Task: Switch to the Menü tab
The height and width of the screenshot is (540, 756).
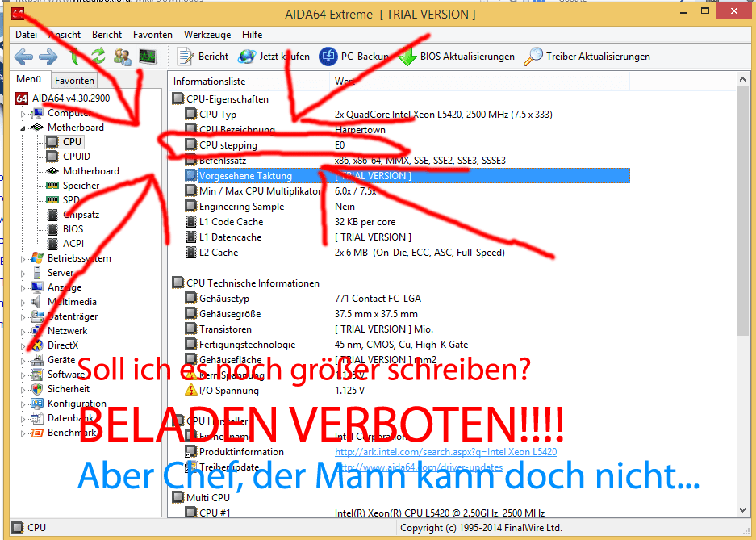Action: point(29,79)
